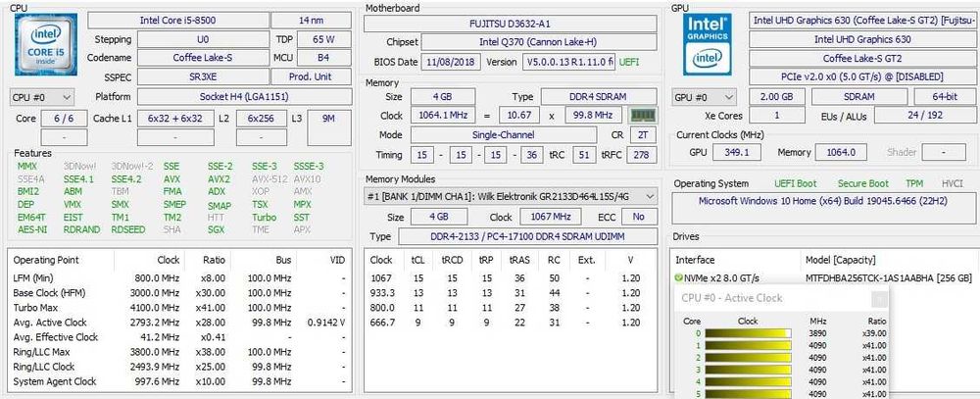The width and height of the screenshot is (980, 399).
Task: Click the Stepping U0 field
Action: 203,39
